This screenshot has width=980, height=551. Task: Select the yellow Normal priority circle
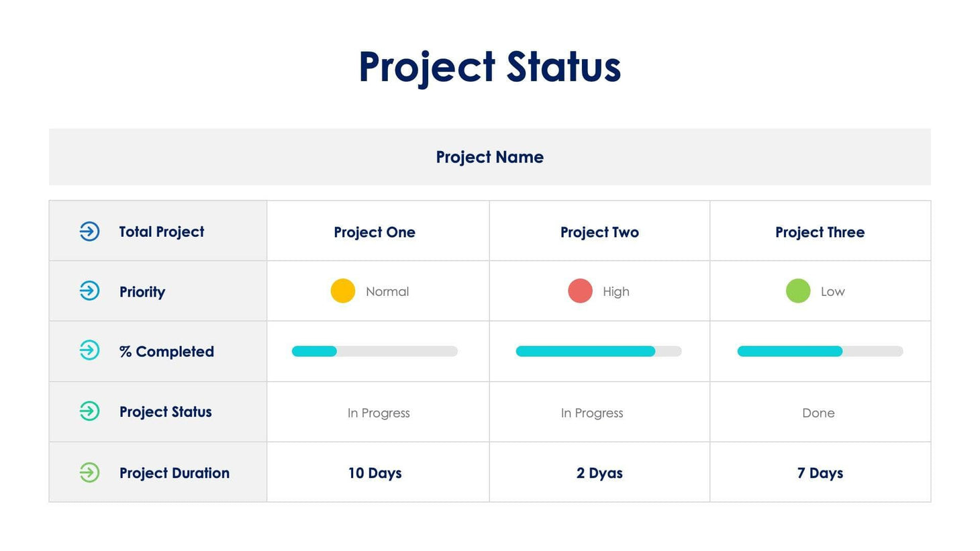343,291
